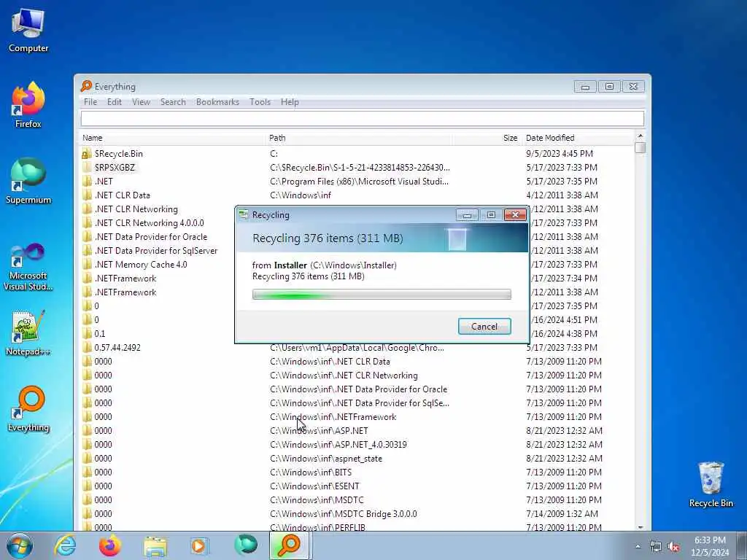Image resolution: width=747 pixels, height=560 pixels.
Task: Click the Windows Start button
Action: pyautogui.click(x=20, y=545)
